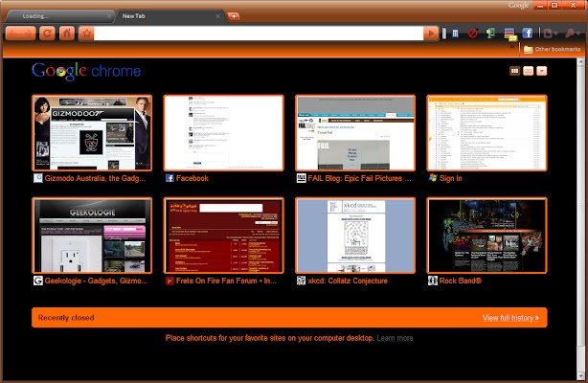The height and width of the screenshot is (383, 588).
Task: Open the Facebook page thumbnail
Action: tap(223, 133)
